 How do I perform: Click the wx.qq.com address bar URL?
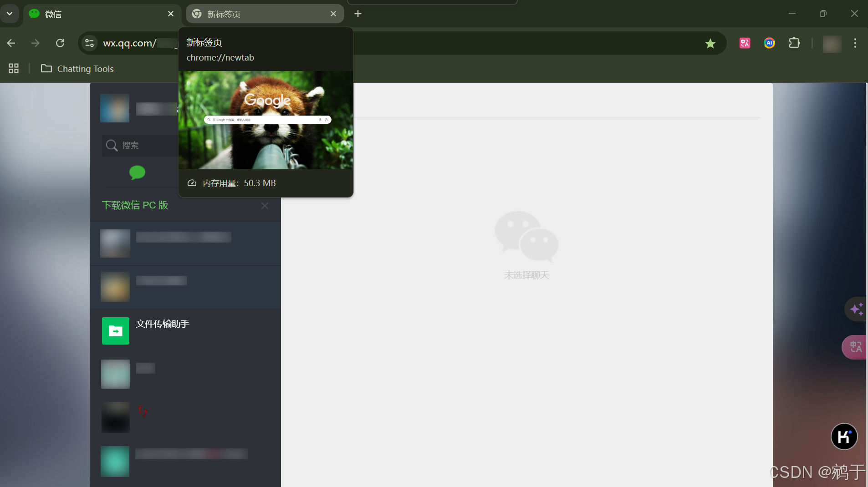pyautogui.click(x=129, y=43)
